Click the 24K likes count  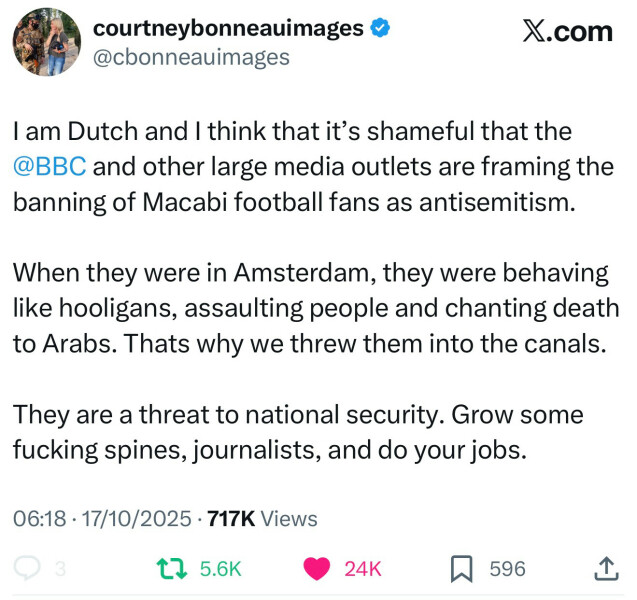click(362, 569)
